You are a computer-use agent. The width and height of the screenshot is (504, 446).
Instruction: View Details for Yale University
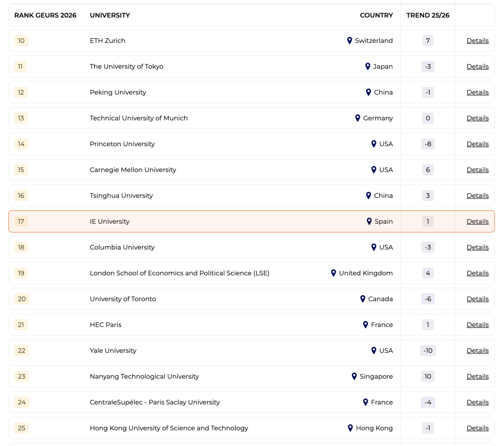click(477, 351)
